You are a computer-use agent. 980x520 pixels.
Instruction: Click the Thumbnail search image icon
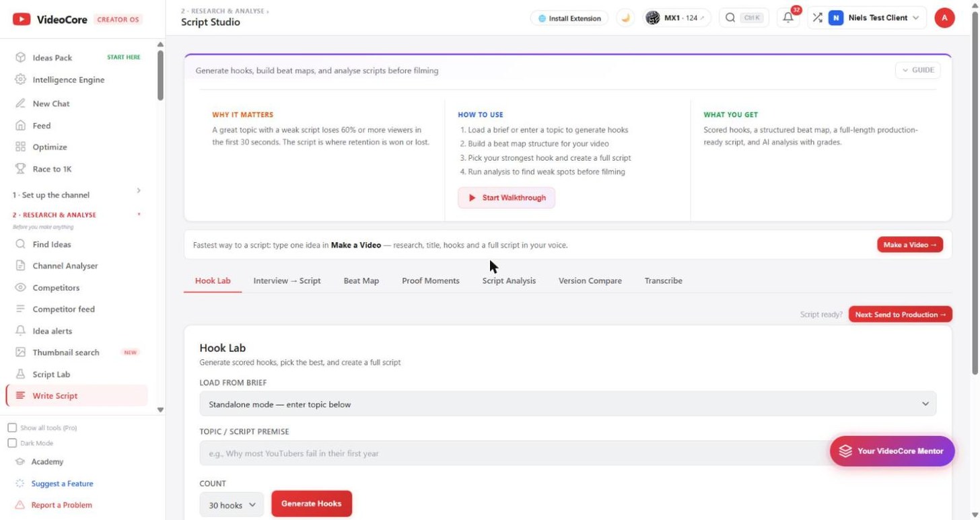point(20,352)
